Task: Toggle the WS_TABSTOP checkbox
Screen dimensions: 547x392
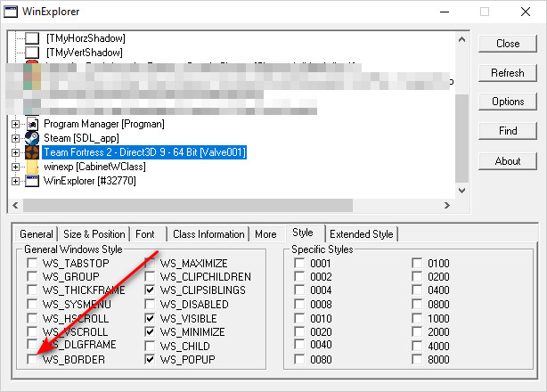Action: click(x=32, y=263)
